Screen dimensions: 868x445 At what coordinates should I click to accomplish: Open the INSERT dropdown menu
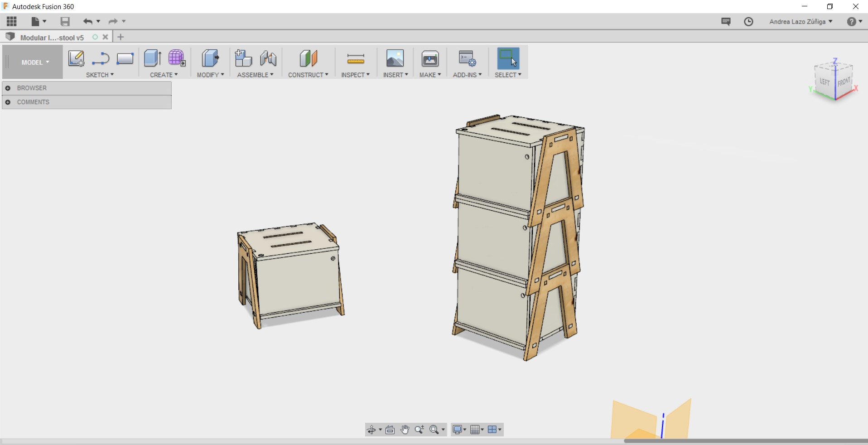click(395, 75)
